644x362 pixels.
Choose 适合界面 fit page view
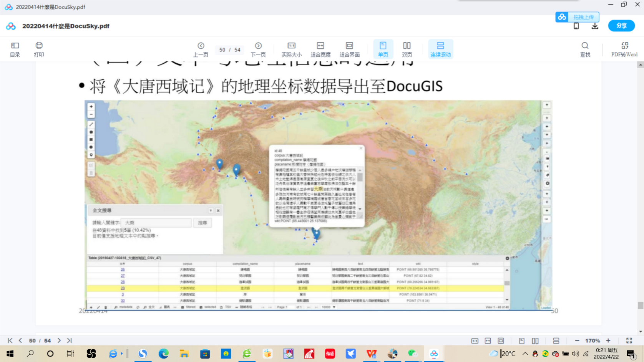point(349,50)
